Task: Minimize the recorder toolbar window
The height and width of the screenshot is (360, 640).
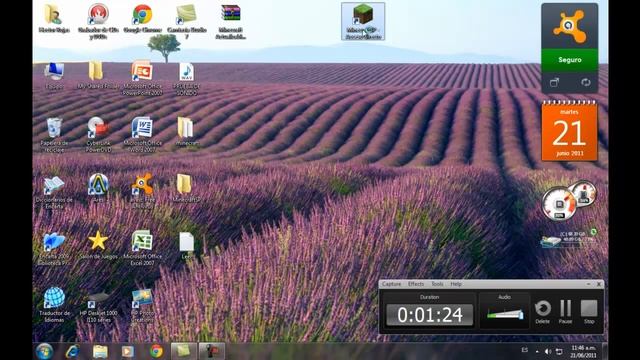Action: tap(589, 284)
